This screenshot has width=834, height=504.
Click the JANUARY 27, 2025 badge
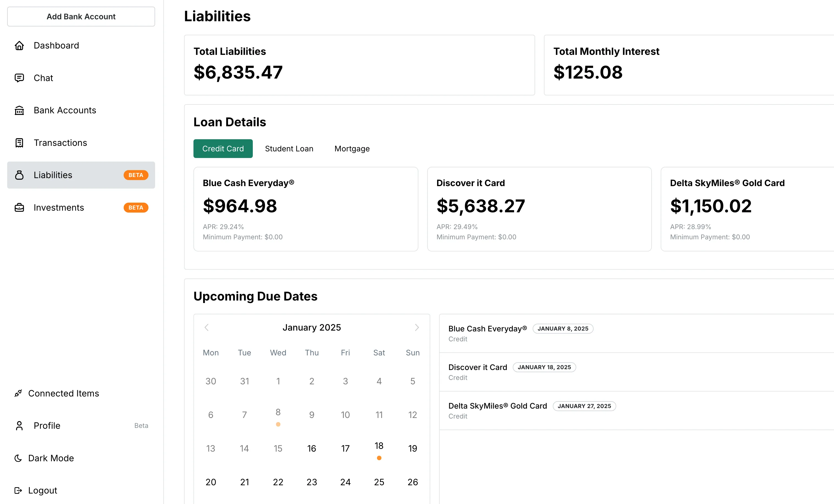pos(584,406)
